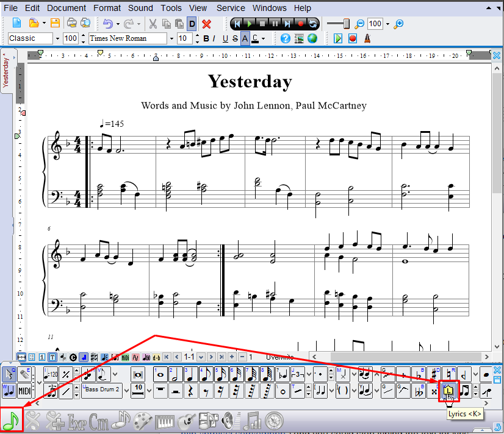Click the horizontal scrollbar under the score
The image size is (504, 434).
400,357
